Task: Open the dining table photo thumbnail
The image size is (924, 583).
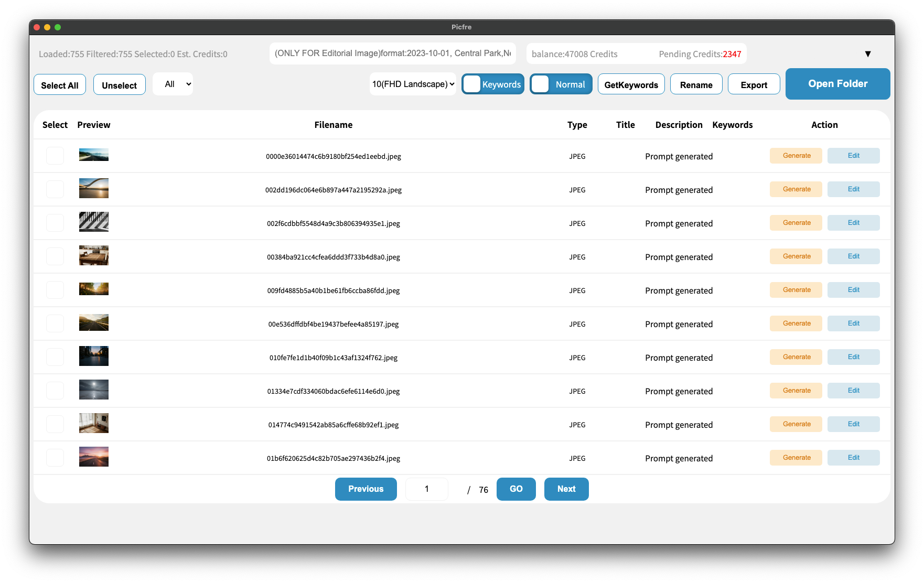Action: click(94, 256)
